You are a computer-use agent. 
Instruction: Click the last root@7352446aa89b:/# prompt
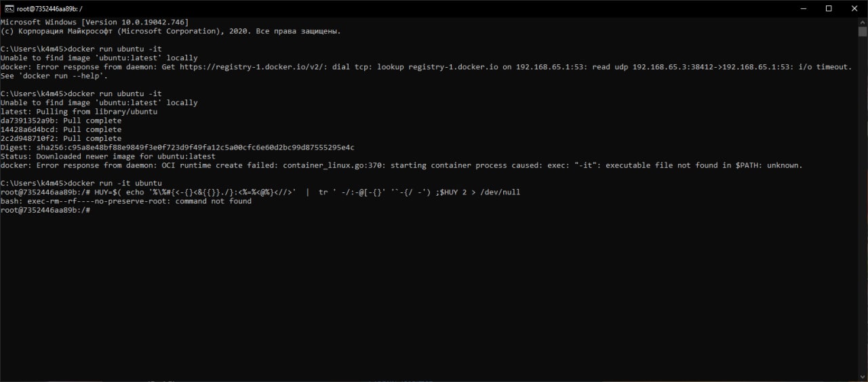pyautogui.click(x=45, y=210)
